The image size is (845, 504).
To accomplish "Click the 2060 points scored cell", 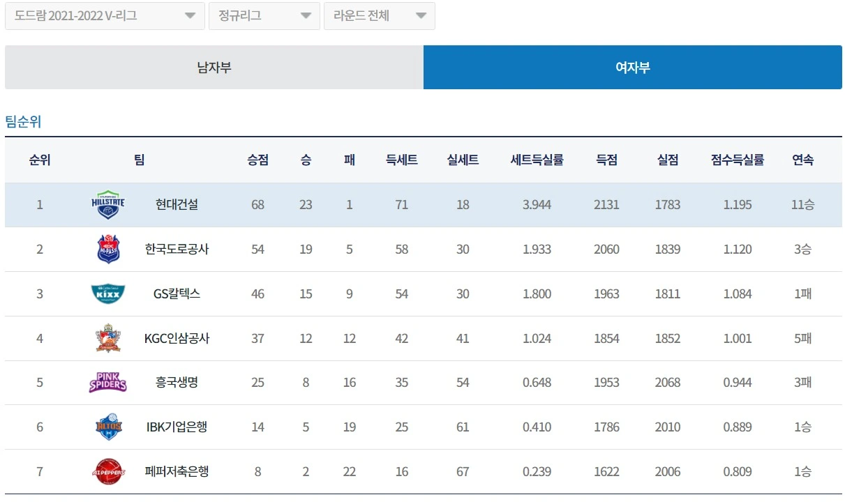I will pos(607,250).
